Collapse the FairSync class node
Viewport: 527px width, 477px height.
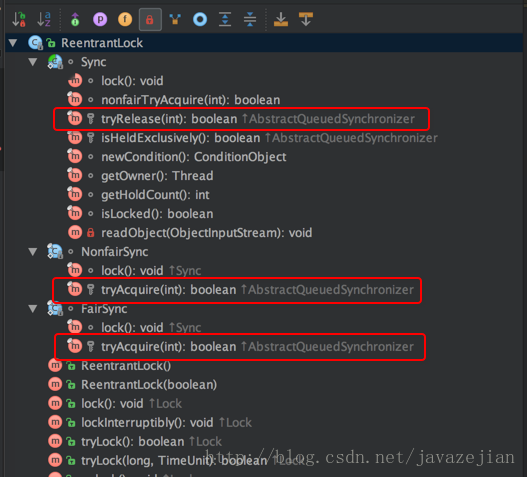pyautogui.click(x=33, y=309)
